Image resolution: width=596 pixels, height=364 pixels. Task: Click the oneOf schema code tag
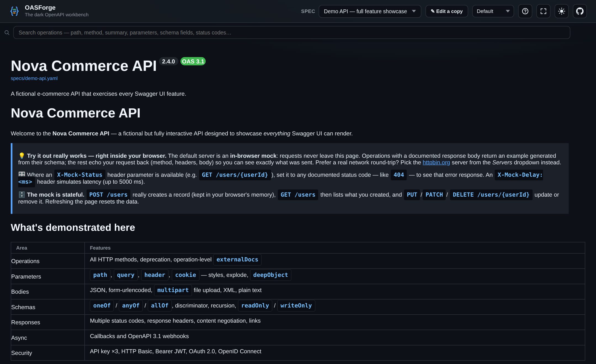[102, 306]
